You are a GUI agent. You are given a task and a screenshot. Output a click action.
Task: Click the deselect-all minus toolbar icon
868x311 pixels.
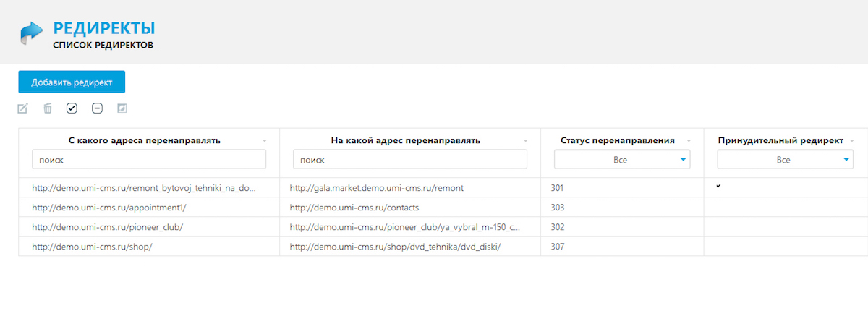[97, 108]
